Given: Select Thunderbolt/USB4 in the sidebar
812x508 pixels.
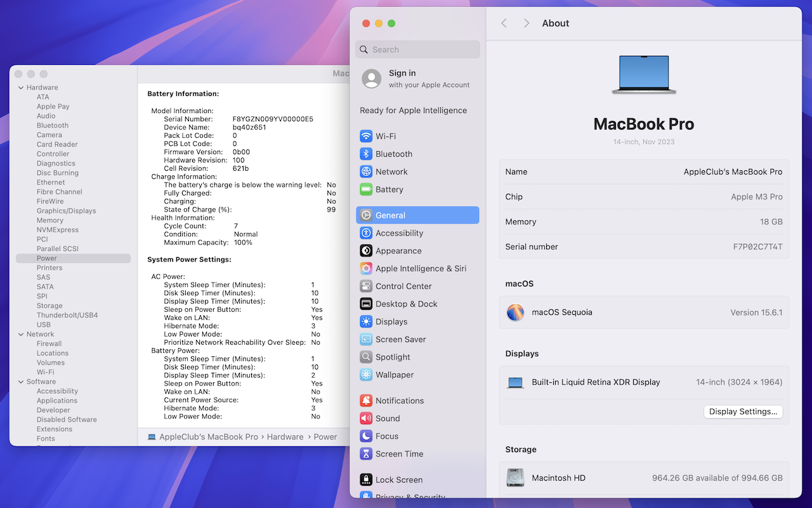Looking at the screenshot, I should coord(67,315).
